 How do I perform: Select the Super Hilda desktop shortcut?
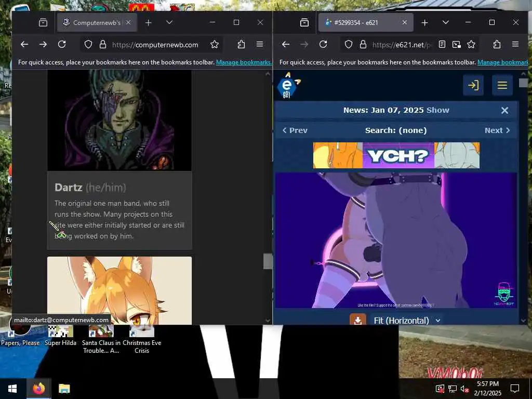pyautogui.click(x=60, y=336)
